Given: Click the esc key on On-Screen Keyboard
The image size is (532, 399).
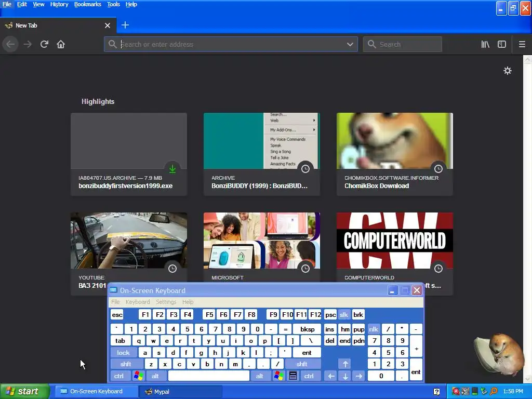Looking at the screenshot, I should coord(117,314).
